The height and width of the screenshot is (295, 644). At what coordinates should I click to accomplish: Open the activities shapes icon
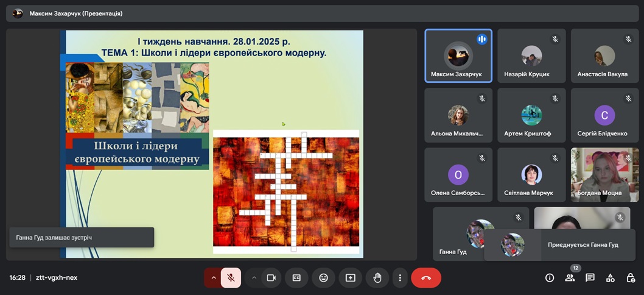pos(611,278)
